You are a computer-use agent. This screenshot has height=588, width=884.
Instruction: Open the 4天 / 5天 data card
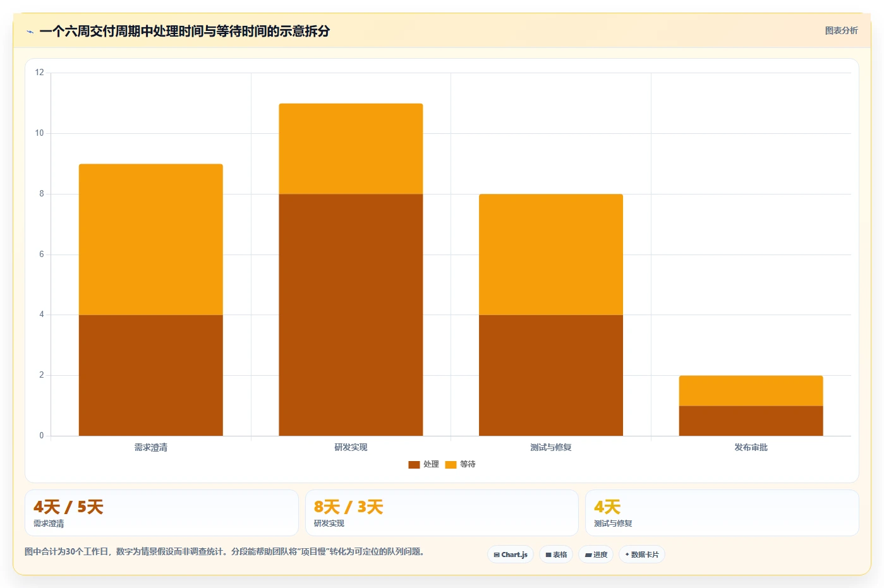coord(162,513)
